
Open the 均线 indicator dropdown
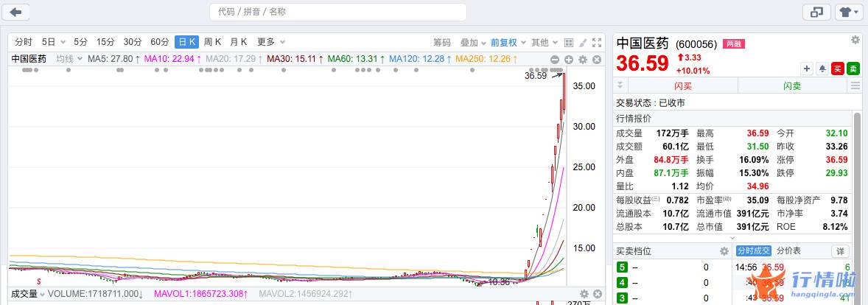click(69, 59)
